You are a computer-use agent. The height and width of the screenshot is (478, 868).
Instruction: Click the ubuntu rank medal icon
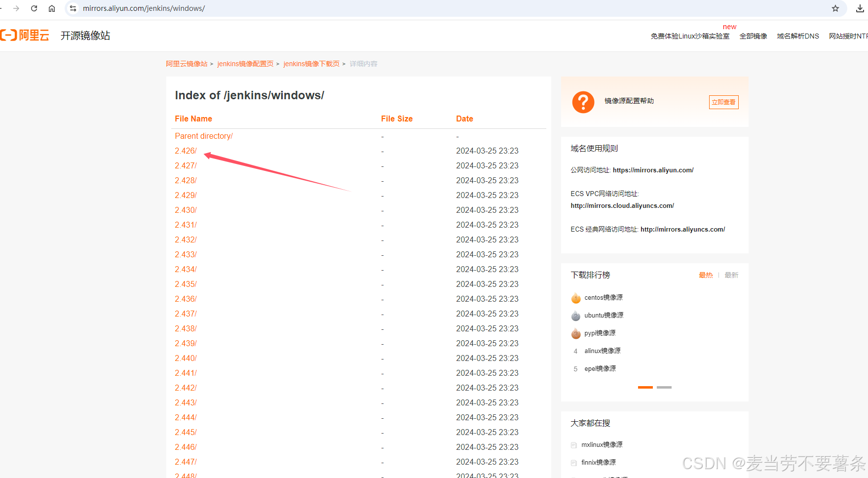click(576, 316)
